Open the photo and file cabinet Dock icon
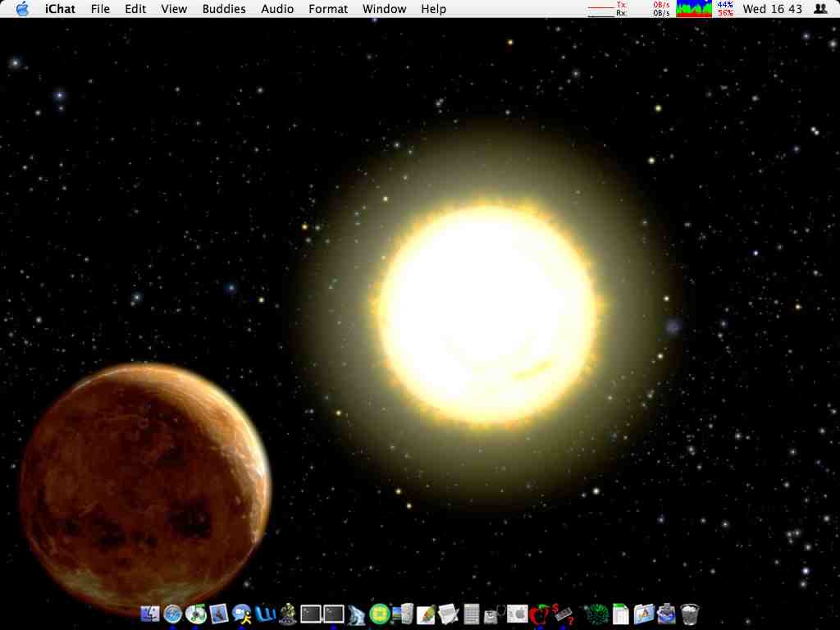Screen dimensions: 840x630 [402, 614]
